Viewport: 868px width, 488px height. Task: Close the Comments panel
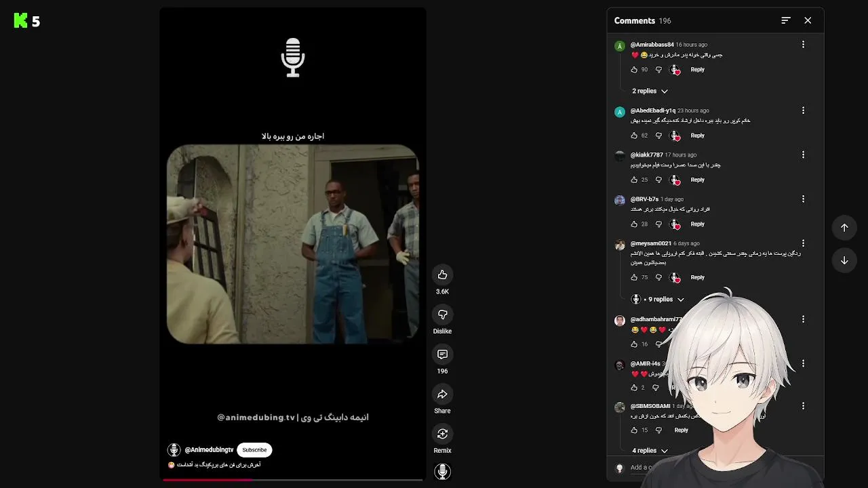coord(808,20)
